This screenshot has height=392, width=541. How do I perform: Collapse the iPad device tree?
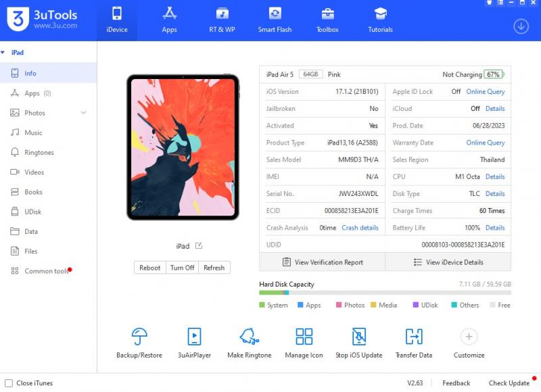click(3, 53)
